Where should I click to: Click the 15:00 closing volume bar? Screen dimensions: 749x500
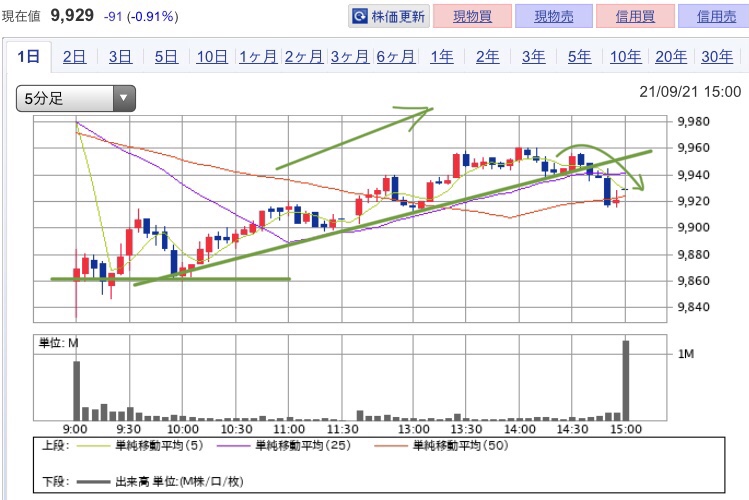[626, 380]
